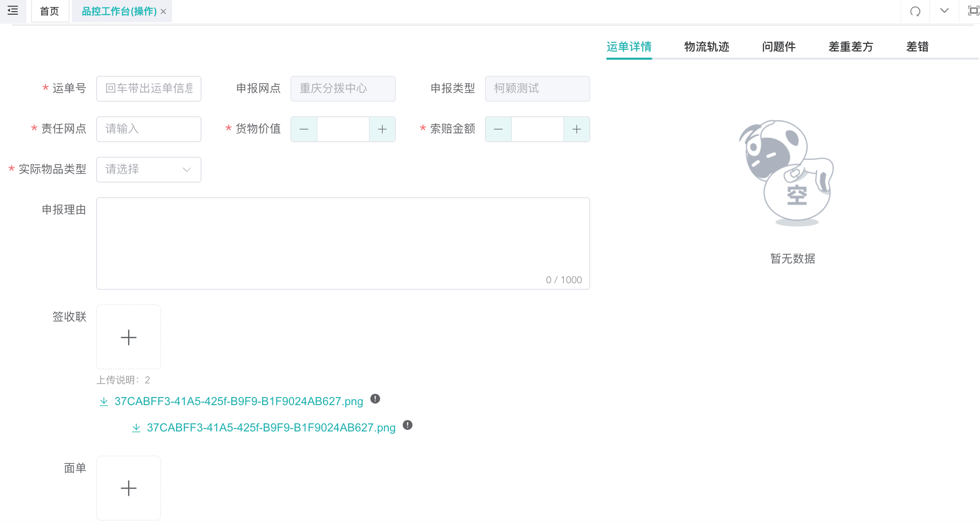980x524 pixels.
Task: Upload an image under 面单
Action: click(x=129, y=488)
